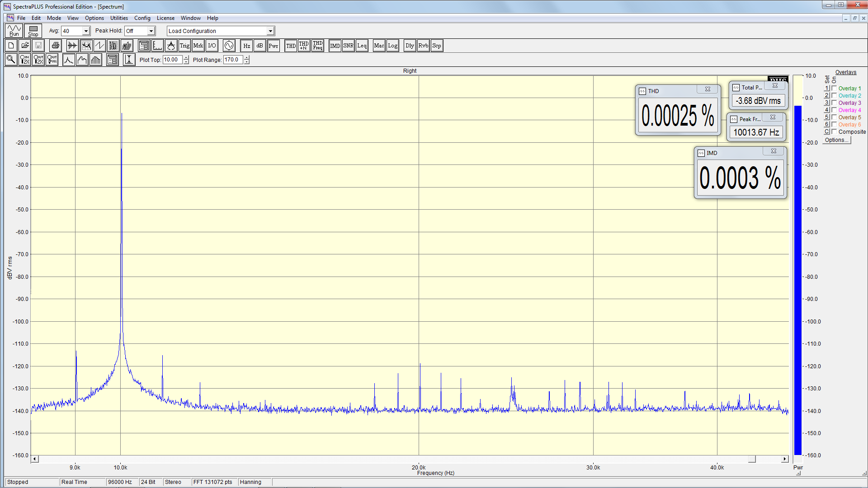Switch to the time series view icon
The width and height of the screenshot is (868, 488).
click(72, 46)
